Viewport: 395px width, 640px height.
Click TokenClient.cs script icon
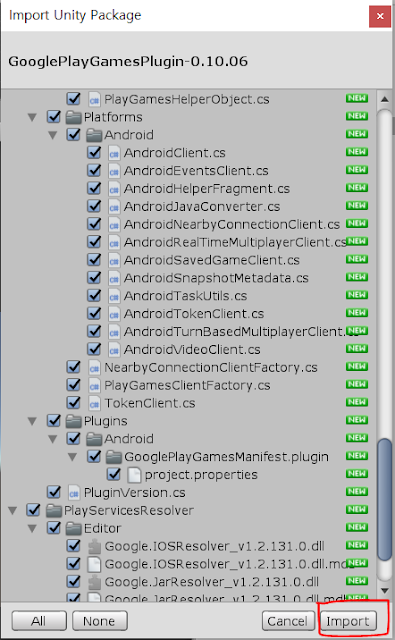[94, 403]
